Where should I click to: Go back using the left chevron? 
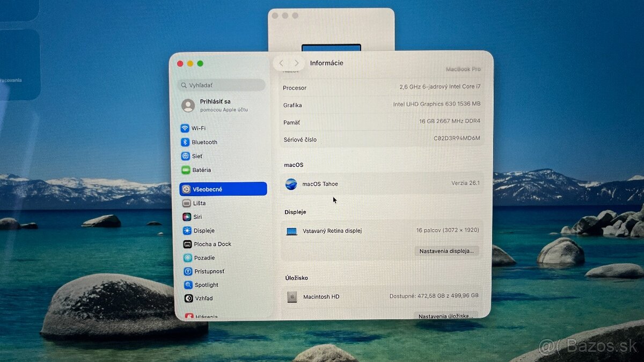pos(281,63)
